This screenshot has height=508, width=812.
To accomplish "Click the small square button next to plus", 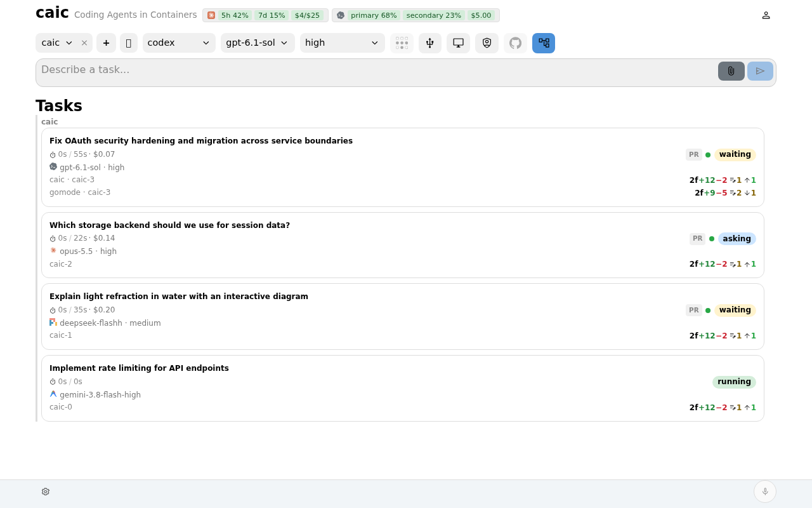I will tap(129, 43).
